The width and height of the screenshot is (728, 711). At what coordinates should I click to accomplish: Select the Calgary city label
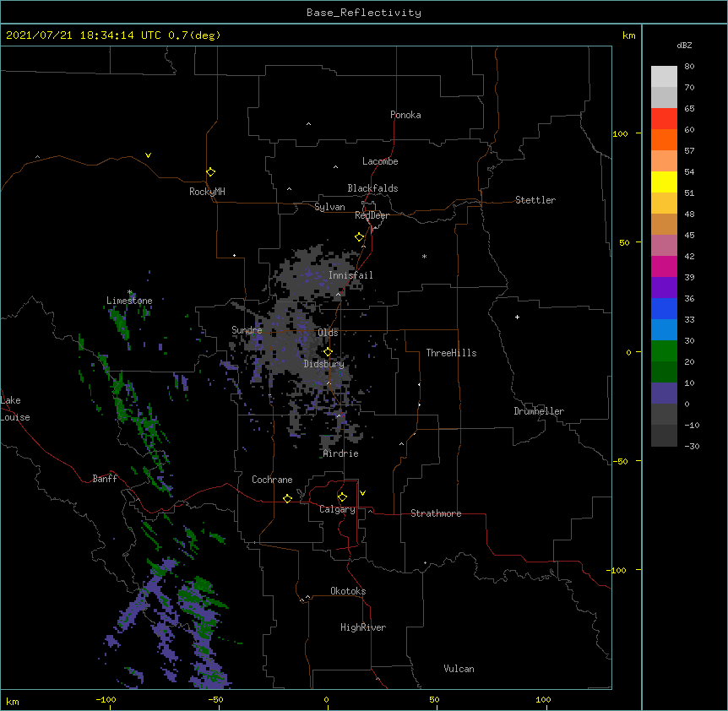pos(337,509)
